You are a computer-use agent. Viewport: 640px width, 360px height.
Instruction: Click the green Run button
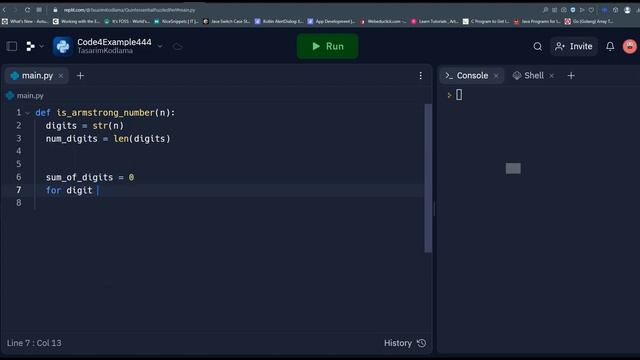coord(327,47)
